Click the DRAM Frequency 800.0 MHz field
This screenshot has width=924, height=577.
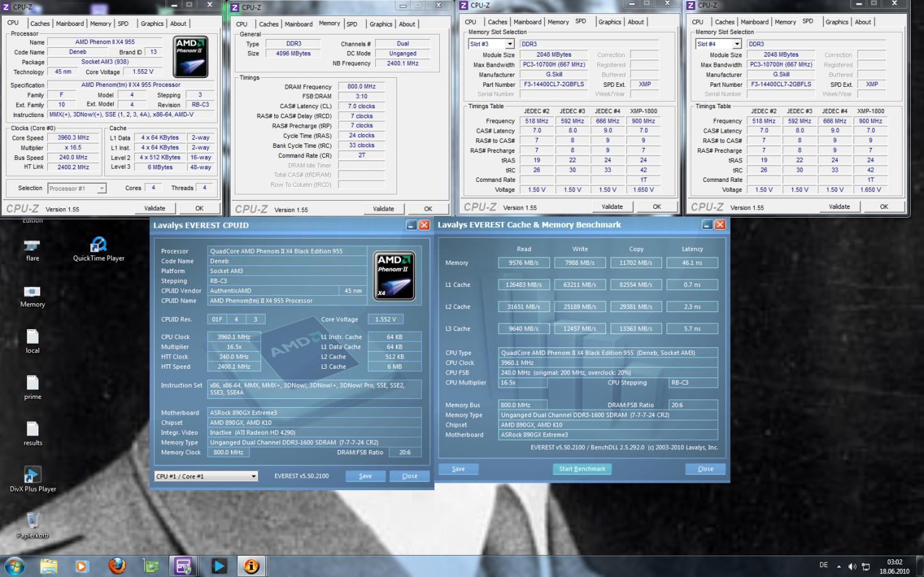click(361, 87)
